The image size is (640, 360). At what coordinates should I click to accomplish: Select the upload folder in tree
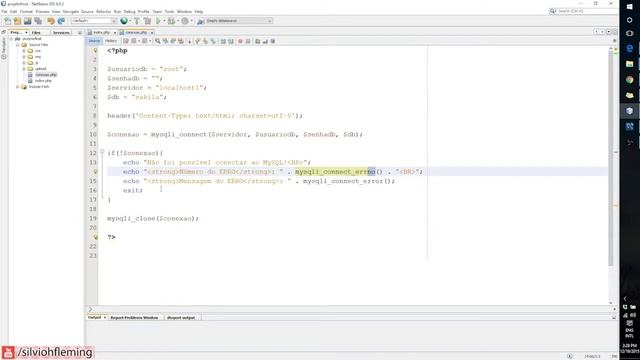tap(40, 69)
